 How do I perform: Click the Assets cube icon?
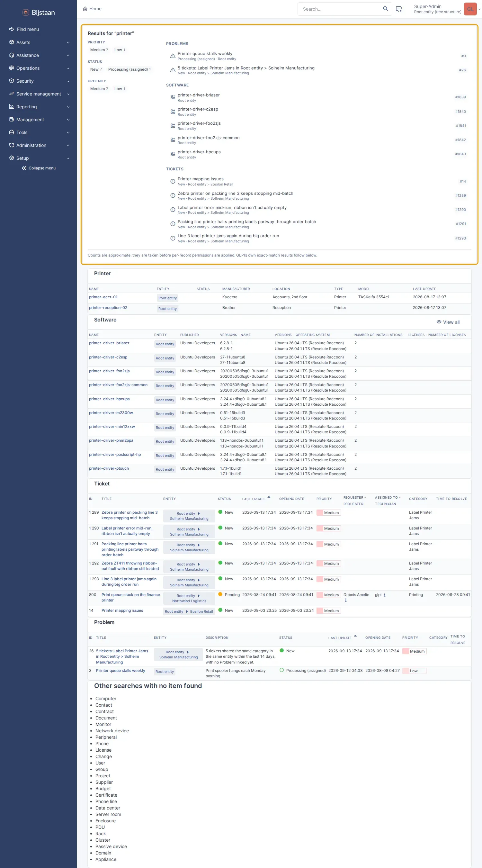pos(12,42)
